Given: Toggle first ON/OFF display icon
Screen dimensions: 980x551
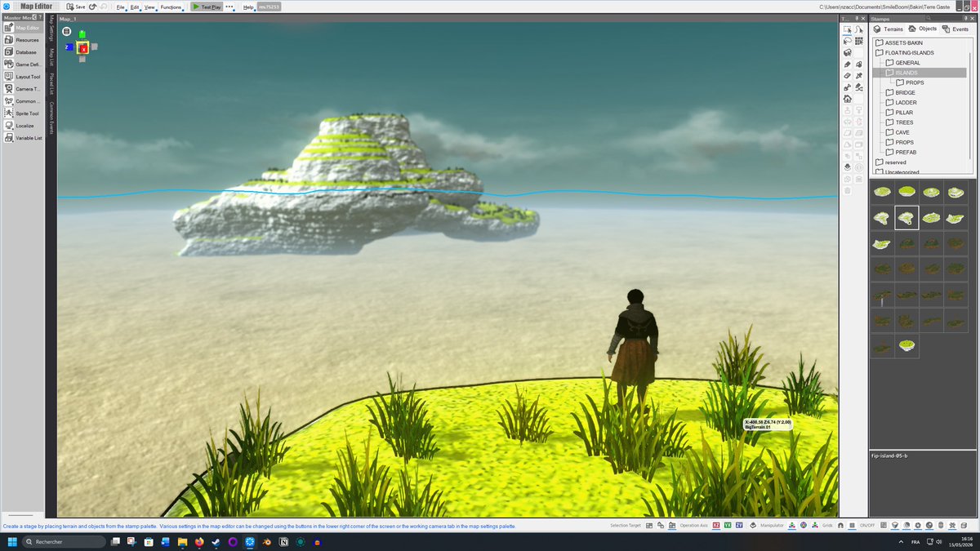Looking at the screenshot, I should (884, 526).
